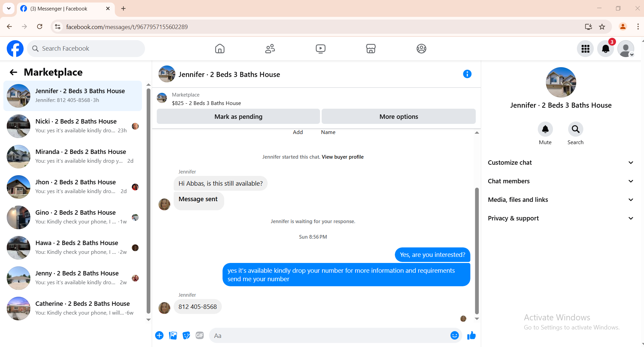Open the Friends icon in top navigation
This screenshot has width=644, height=347.
tap(270, 49)
